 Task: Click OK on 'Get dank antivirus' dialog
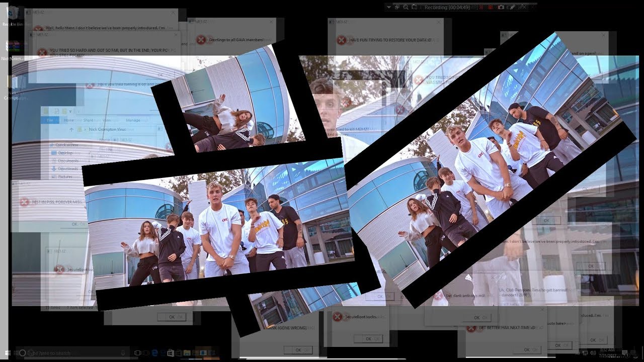click(x=477, y=318)
